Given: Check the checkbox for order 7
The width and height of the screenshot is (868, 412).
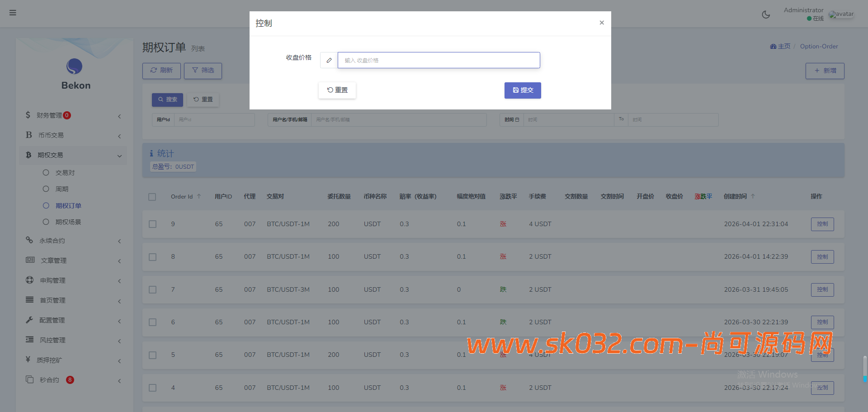Looking at the screenshot, I should point(152,289).
